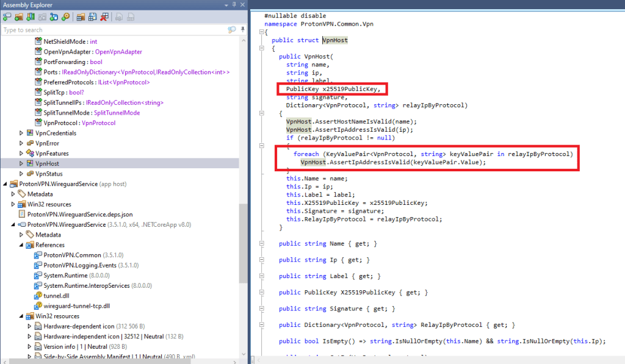Expand the VpnCredentials tree node
The width and height of the screenshot is (625, 364).
pyautogui.click(x=22, y=133)
